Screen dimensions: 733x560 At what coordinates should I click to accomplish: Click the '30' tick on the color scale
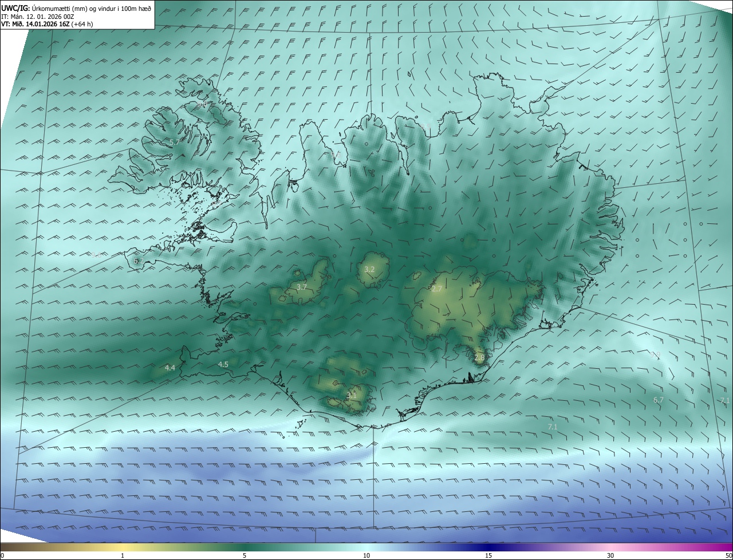click(610, 555)
